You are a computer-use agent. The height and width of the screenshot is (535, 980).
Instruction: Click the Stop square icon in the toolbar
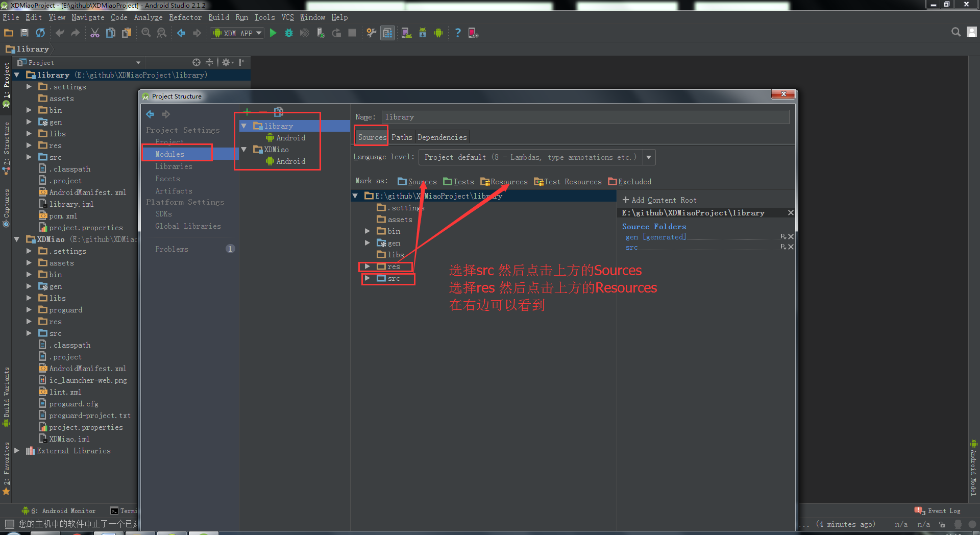[352, 33]
